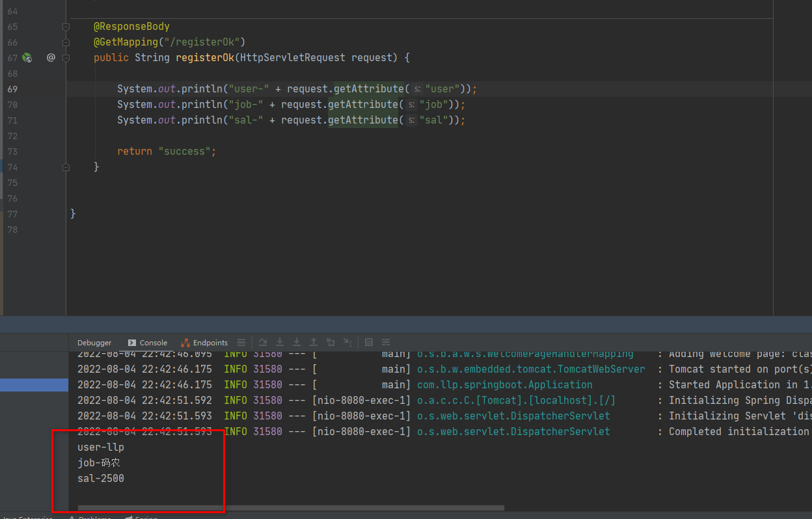812x519 pixels.
Task: Click timestamp 2022-08-04 22:42:51.592
Action: click(x=144, y=401)
